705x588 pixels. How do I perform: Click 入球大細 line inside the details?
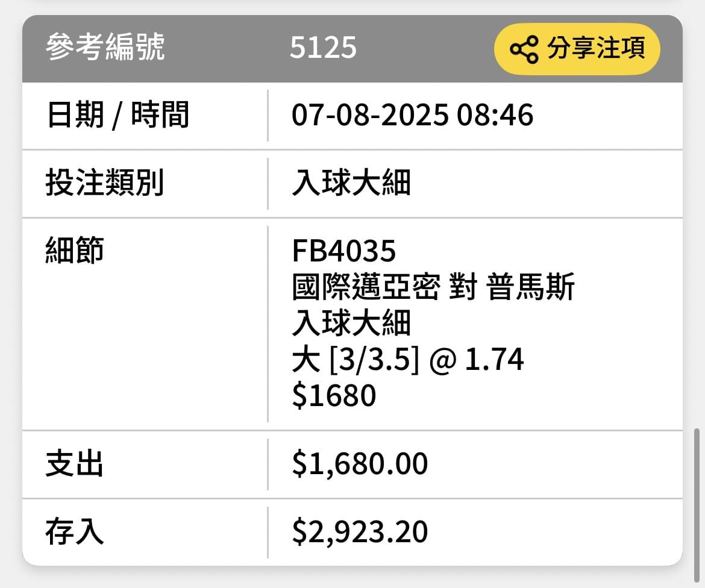pos(351,324)
